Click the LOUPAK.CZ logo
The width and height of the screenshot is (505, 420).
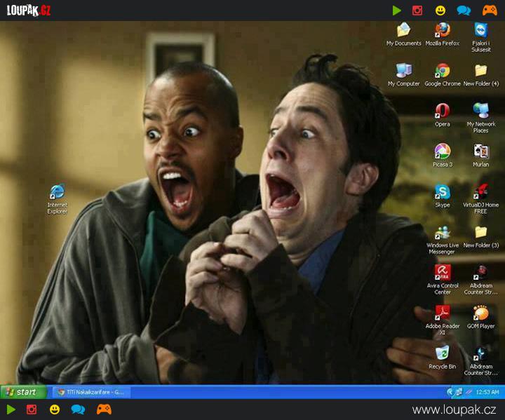pyautogui.click(x=29, y=11)
